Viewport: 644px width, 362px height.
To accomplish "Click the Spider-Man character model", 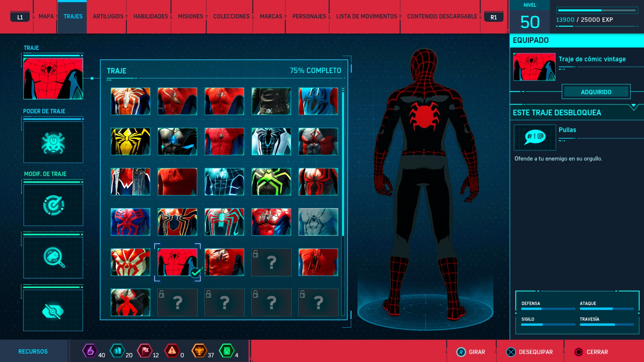I will (x=425, y=184).
